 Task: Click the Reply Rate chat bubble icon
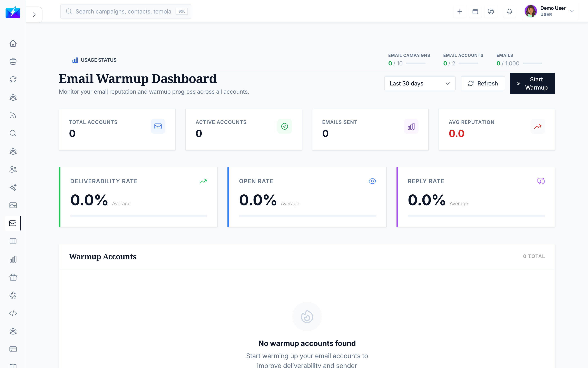pos(541,181)
